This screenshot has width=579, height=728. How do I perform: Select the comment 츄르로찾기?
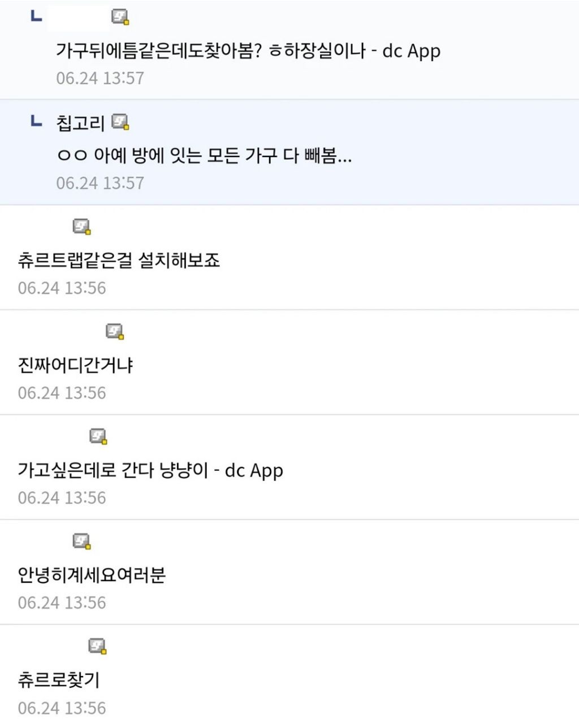tap(59, 680)
